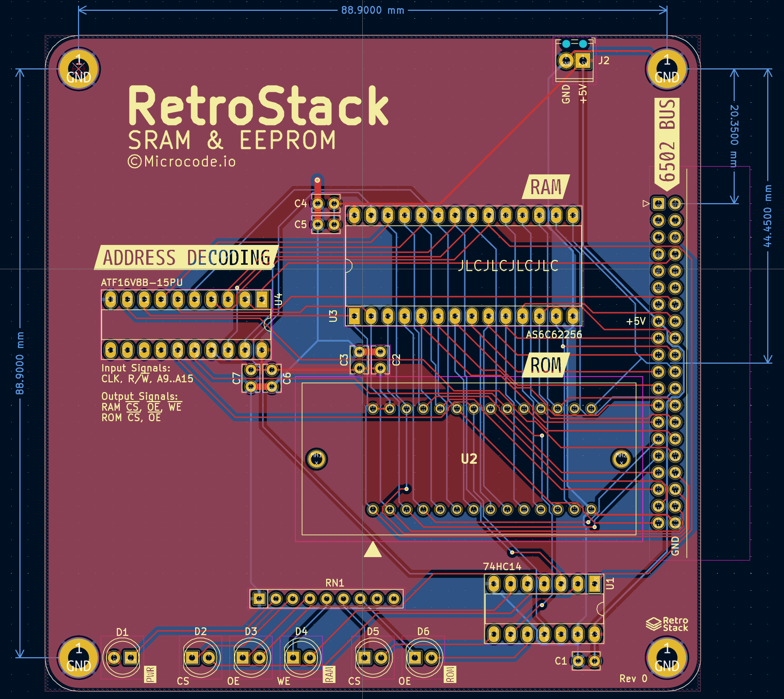Select the Input Signals: text line
784x699 pixels.
coord(136,368)
